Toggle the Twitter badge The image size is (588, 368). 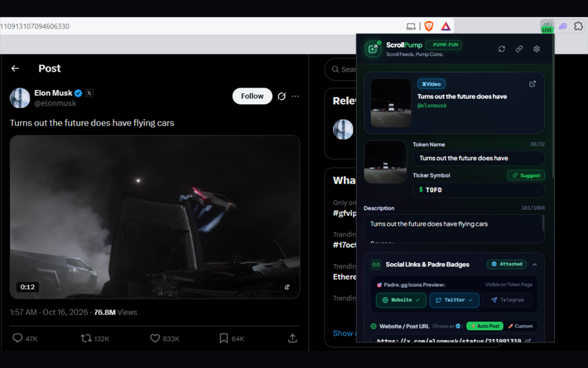click(454, 300)
